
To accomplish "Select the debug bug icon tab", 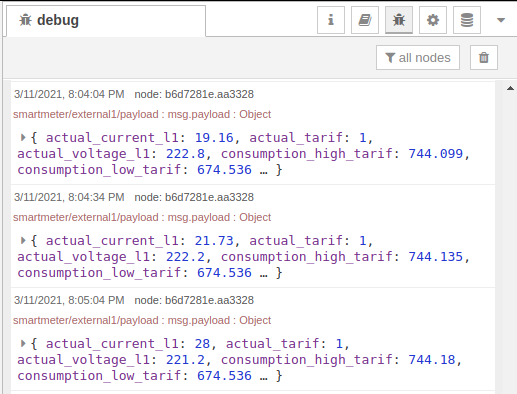I will [399, 20].
